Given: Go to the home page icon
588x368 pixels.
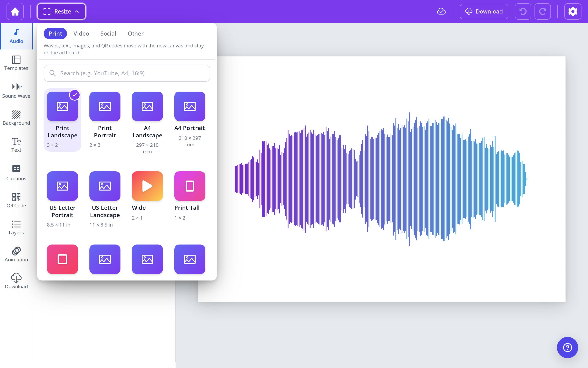Looking at the screenshot, I should click(x=15, y=11).
